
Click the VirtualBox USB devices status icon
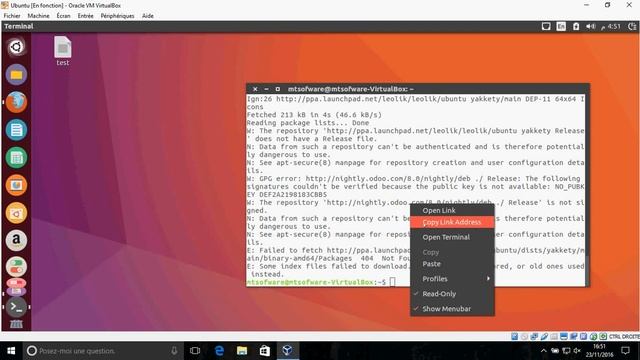click(x=544, y=336)
